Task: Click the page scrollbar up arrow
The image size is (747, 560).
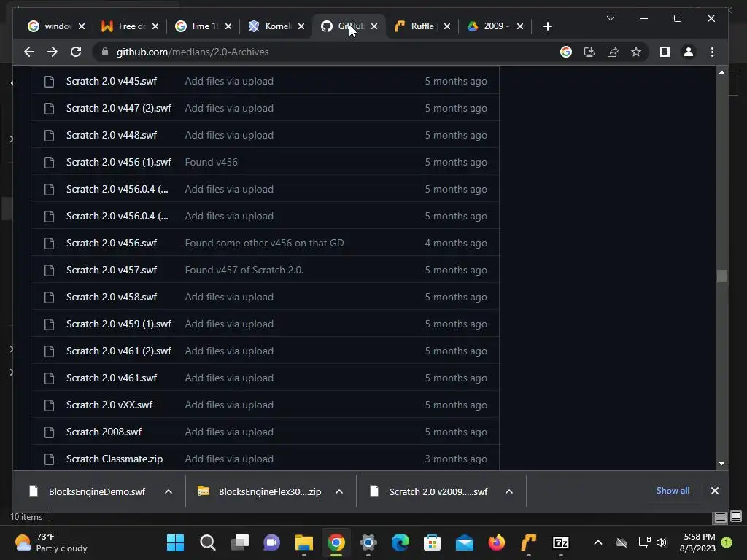Action: pos(721,72)
